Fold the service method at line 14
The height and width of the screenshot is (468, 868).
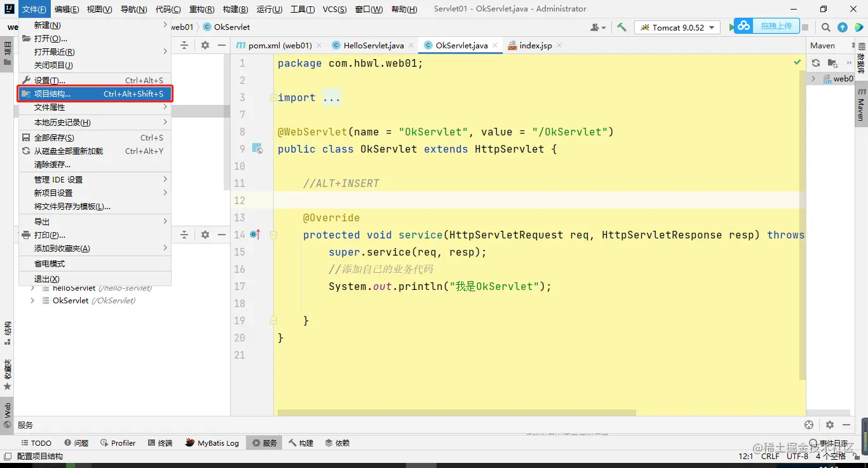click(x=273, y=235)
